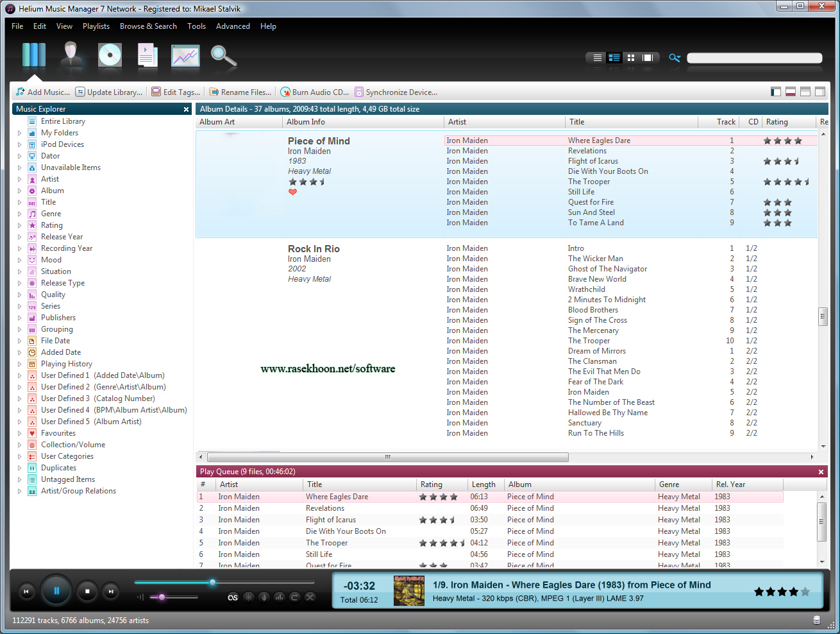This screenshot has height=634, width=840.
Task: Click the heart favourite icon under Piece of Mind
Action: point(293,192)
